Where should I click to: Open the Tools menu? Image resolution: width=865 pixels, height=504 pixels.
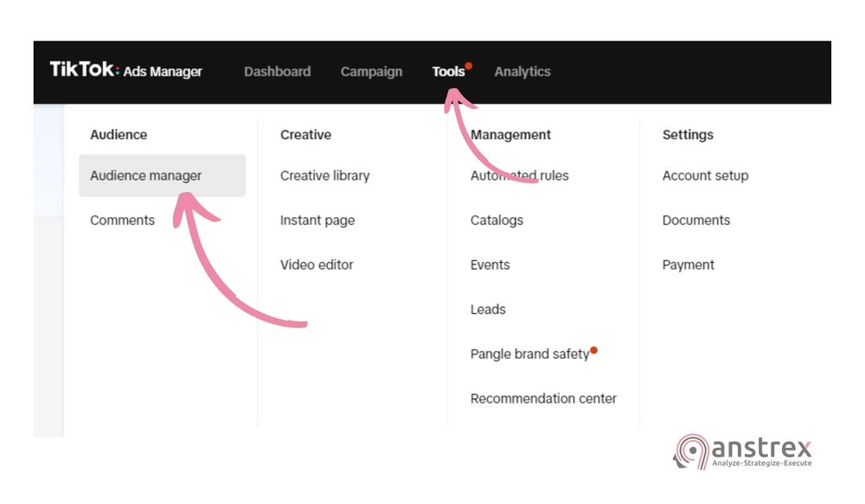click(x=448, y=72)
